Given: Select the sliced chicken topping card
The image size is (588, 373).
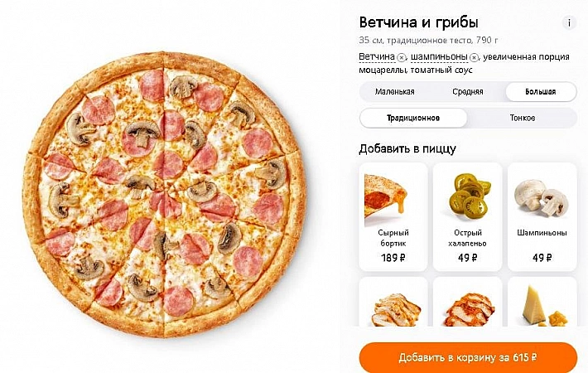Looking at the screenshot, I should (x=393, y=302).
